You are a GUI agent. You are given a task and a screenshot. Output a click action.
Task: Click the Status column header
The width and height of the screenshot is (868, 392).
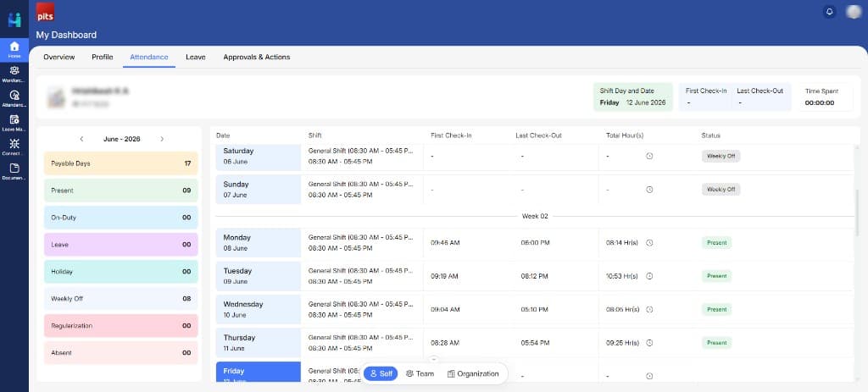(711, 135)
